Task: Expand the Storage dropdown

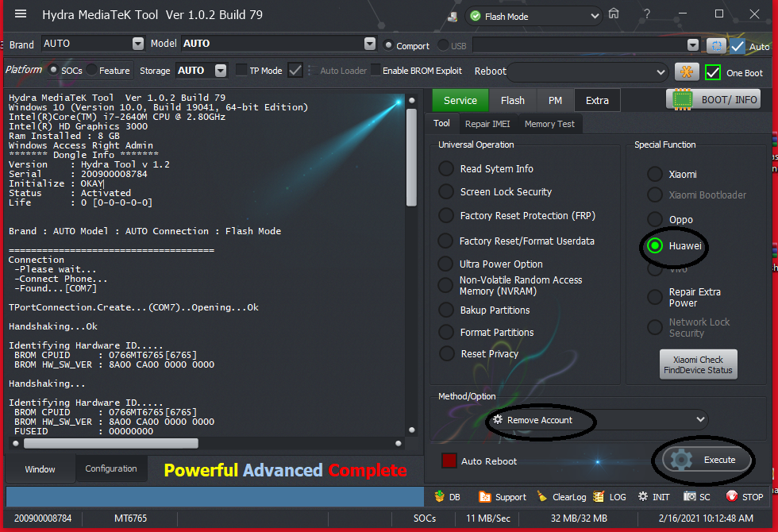Action: pyautogui.click(x=221, y=71)
